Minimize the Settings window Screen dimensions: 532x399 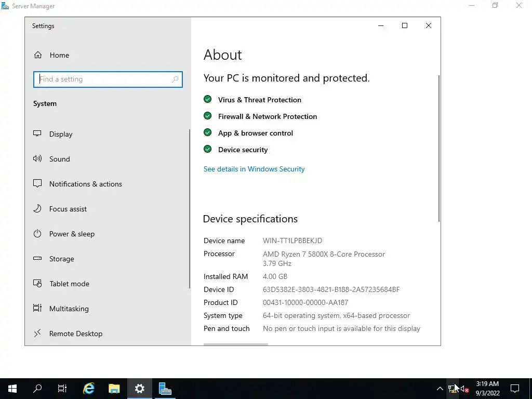381,26
